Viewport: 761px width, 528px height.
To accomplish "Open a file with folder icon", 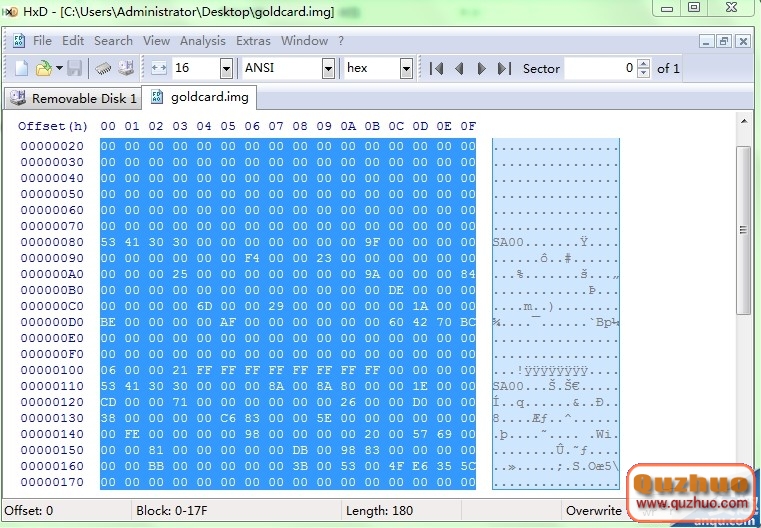I will [x=44, y=68].
